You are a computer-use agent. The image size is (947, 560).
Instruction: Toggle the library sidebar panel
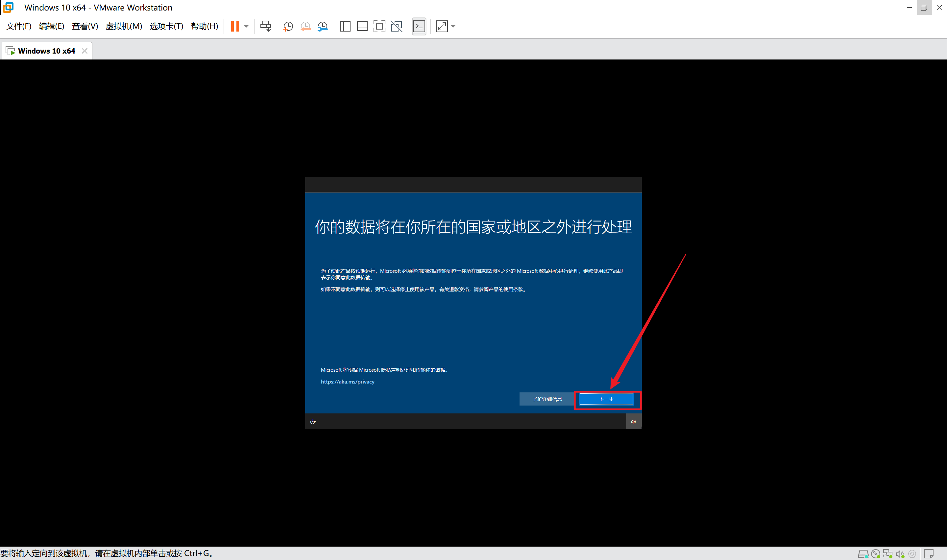345,26
